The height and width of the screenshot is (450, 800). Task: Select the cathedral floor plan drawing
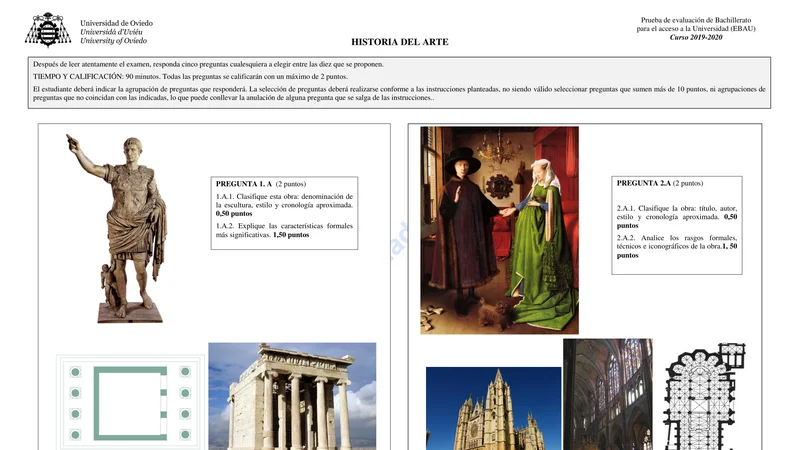point(704,397)
